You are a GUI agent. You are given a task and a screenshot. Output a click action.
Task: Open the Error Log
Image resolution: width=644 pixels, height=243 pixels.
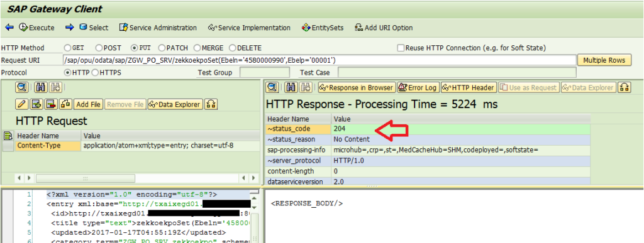pyautogui.click(x=418, y=87)
